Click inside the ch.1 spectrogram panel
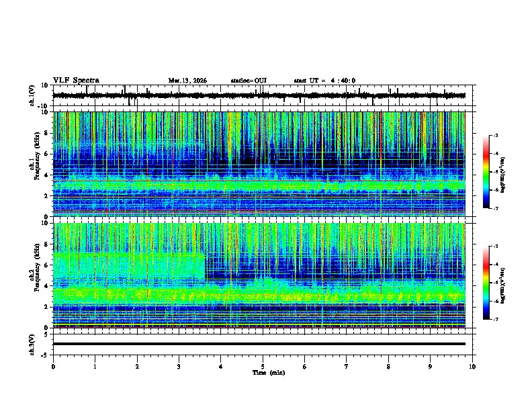Viewport: 532px width, 411px height. pos(259,164)
